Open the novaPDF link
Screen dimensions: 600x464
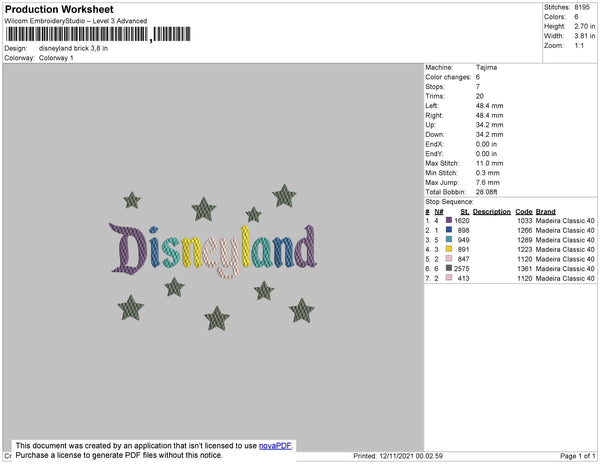tap(275, 446)
